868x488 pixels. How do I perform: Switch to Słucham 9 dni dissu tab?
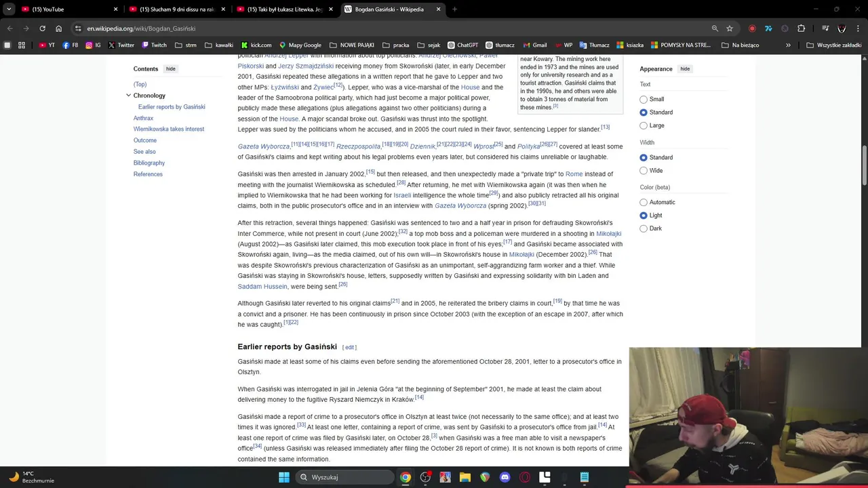pos(177,9)
